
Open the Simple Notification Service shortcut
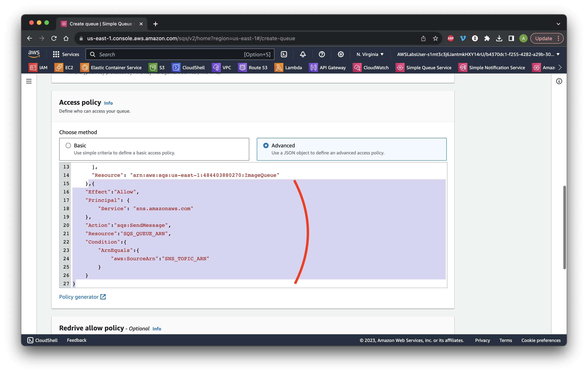click(x=491, y=67)
